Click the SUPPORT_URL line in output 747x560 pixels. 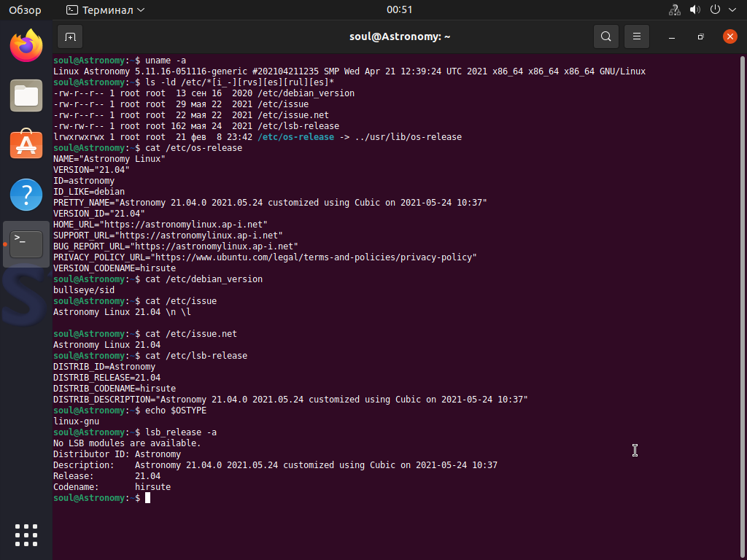coord(168,236)
